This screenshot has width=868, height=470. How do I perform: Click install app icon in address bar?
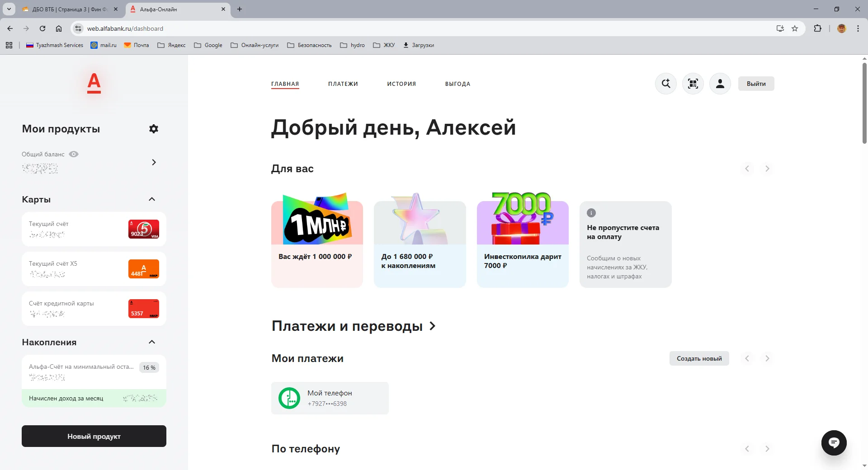pos(780,28)
